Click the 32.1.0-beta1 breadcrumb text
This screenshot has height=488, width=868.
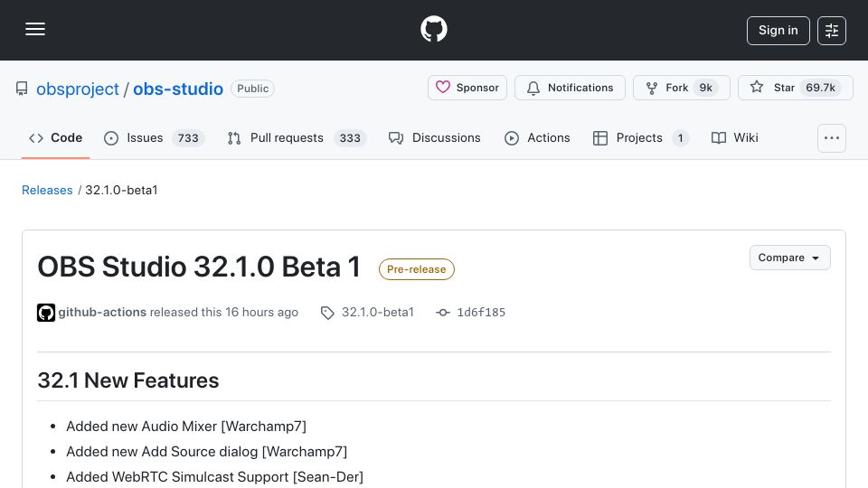pyautogui.click(x=121, y=190)
